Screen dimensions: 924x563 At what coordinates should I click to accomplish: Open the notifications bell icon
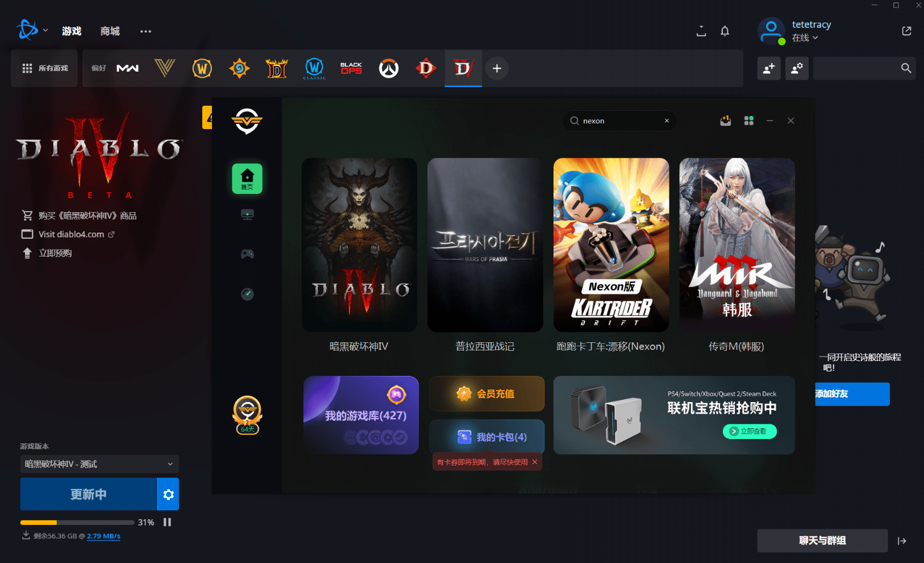point(725,31)
